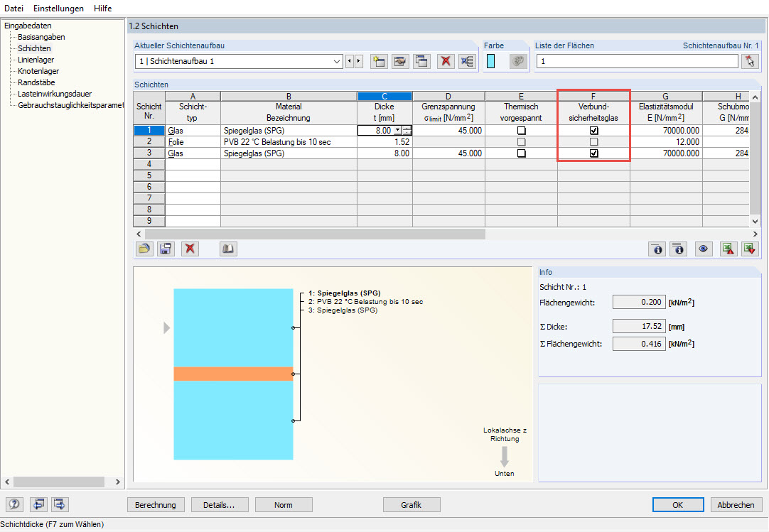Viewport: 769px width, 532px height.
Task: Click the delete-all Schichtenaufbauten icon
Action: (x=467, y=61)
